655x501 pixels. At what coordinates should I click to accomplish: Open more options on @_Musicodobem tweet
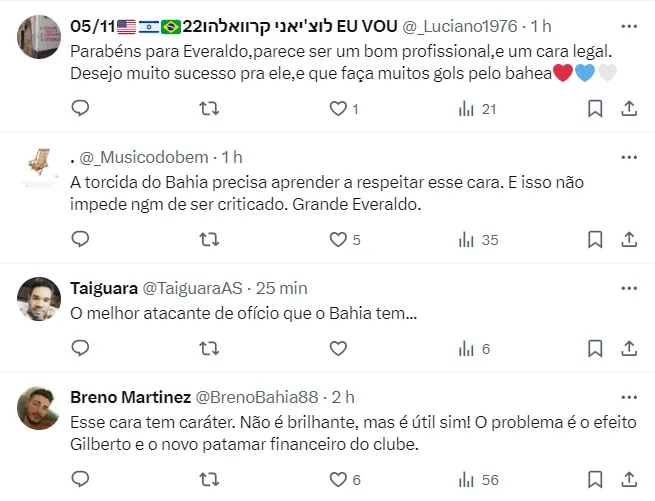627,157
